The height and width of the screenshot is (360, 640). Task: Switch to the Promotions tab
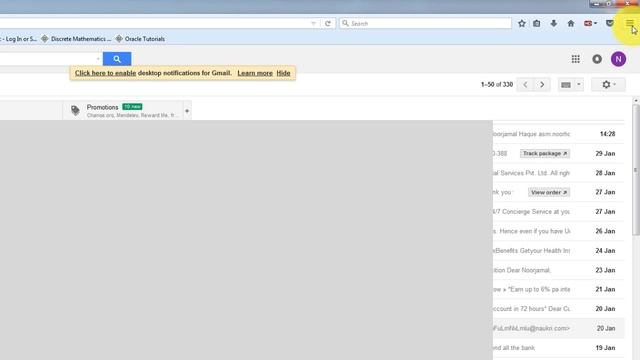(123, 111)
